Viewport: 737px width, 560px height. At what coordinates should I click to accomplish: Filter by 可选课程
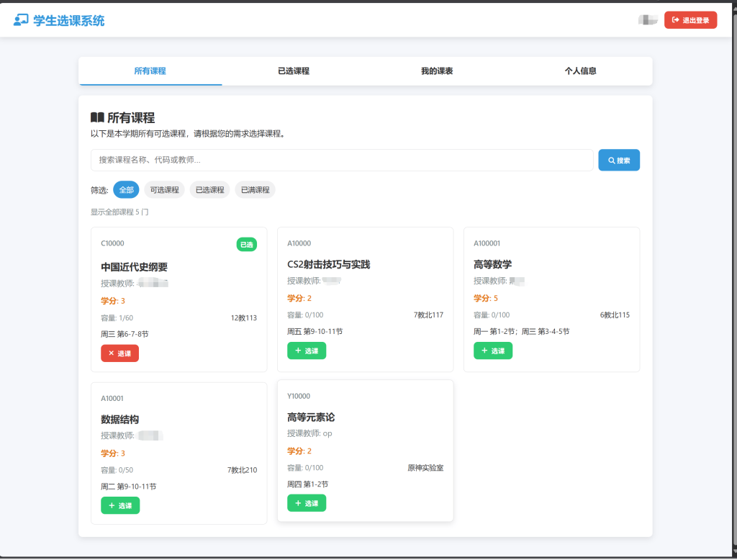pos(164,190)
